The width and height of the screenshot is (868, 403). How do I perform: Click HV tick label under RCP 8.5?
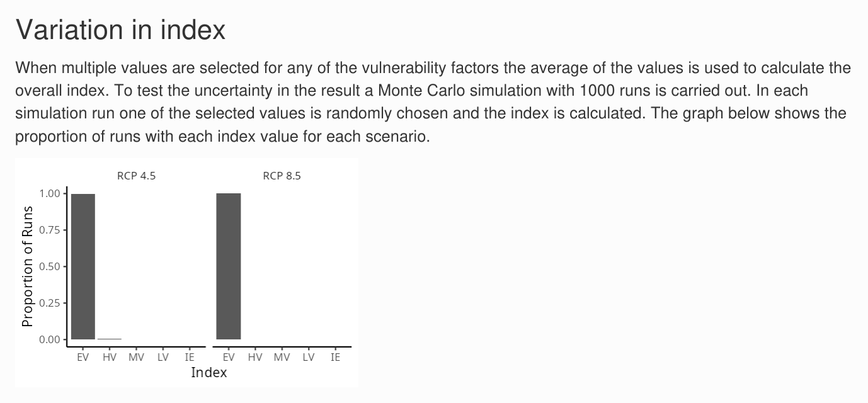(255, 357)
